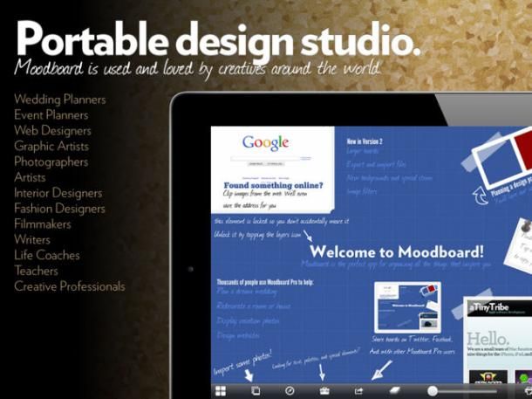Screen dimensions: 532x399
Task: Click 'Teachers' in the list
Action: pos(36,271)
